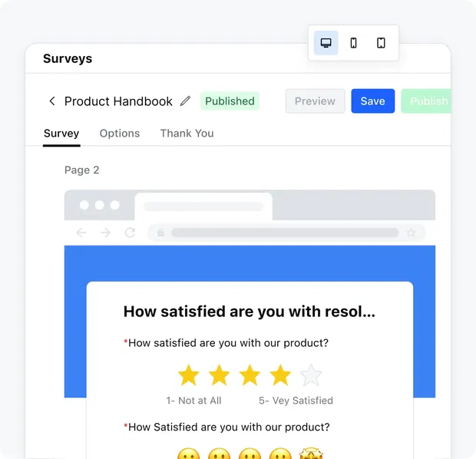Click the blue Save button

(x=373, y=101)
